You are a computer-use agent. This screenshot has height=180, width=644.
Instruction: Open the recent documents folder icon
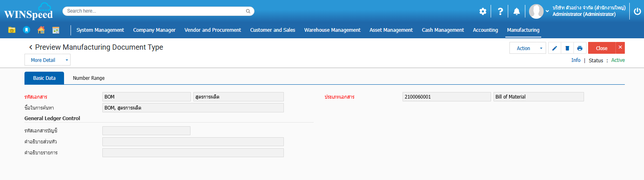tap(12, 30)
